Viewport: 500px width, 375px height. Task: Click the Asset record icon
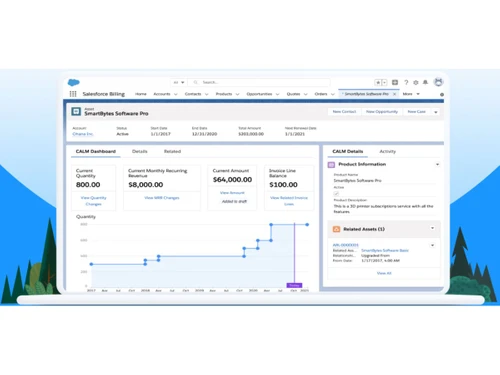[x=76, y=111]
